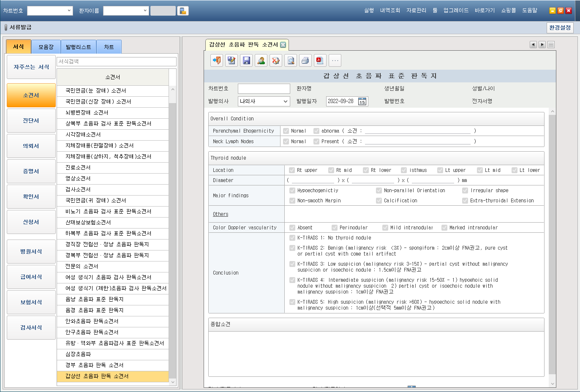Image resolution: width=580 pixels, height=392 pixels.
Task: Open the 내역조회 menu
Action: 389,10
